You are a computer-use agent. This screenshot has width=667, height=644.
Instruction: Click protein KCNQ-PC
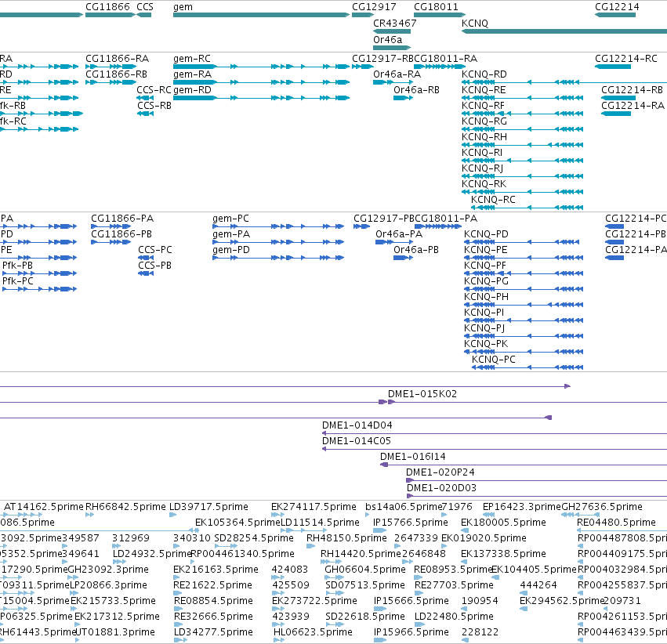[x=527, y=367]
